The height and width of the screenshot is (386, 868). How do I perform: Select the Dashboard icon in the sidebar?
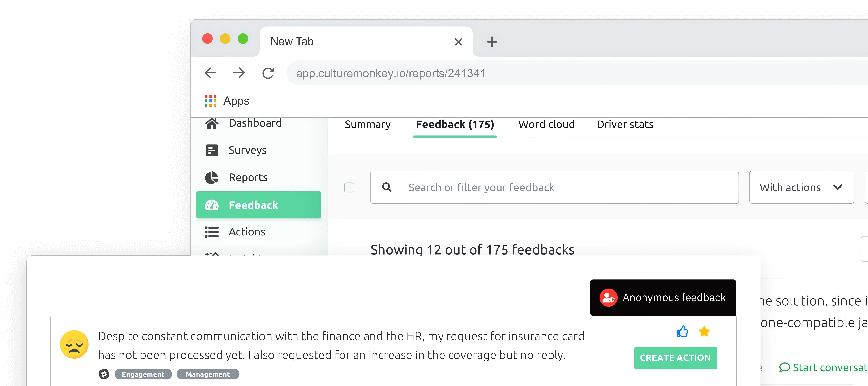tap(211, 123)
